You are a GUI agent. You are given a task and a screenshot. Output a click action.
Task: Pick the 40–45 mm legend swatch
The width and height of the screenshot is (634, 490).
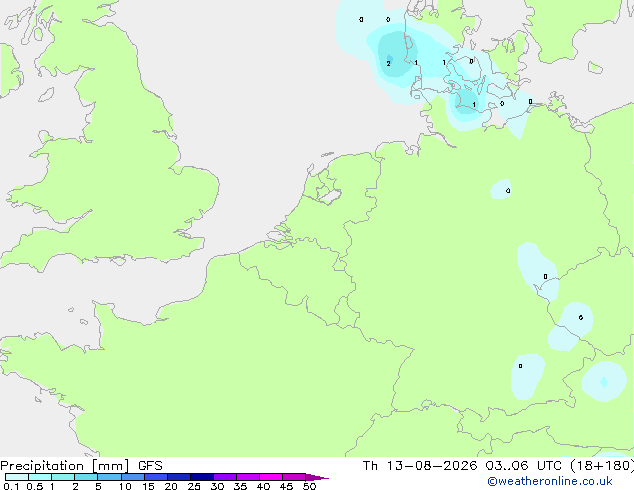point(271,477)
